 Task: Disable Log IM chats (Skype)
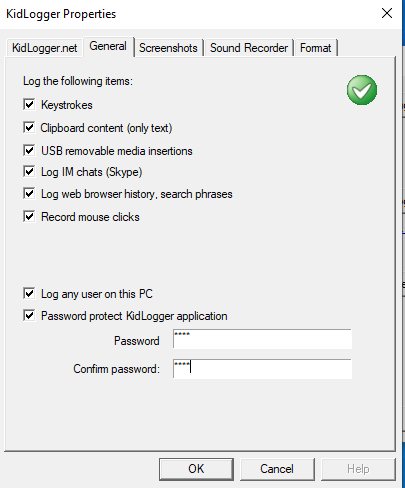[x=29, y=172]
